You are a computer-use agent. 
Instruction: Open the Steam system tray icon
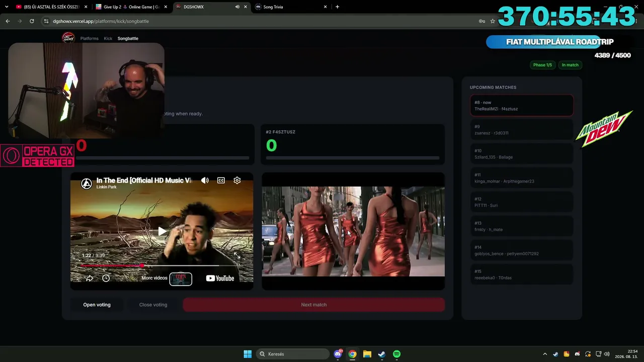pos(555,354)
